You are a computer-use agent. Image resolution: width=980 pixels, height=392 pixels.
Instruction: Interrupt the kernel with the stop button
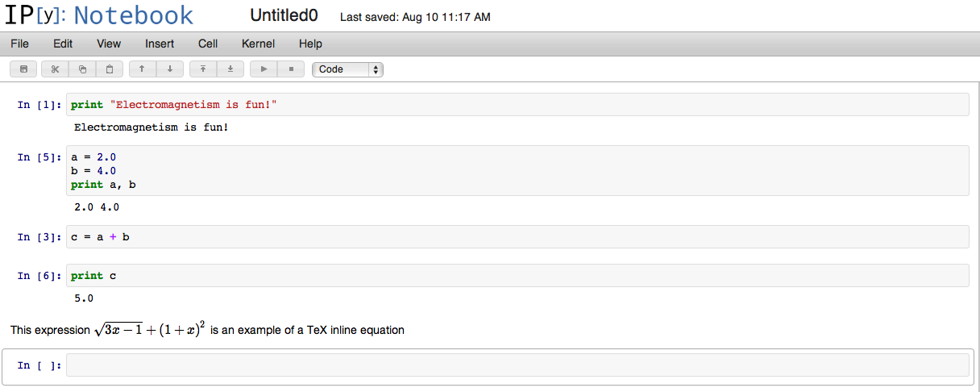pos(291,69)
